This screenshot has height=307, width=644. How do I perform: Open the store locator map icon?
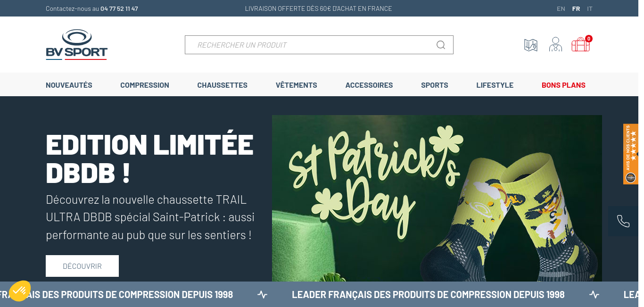click(531, 45)
